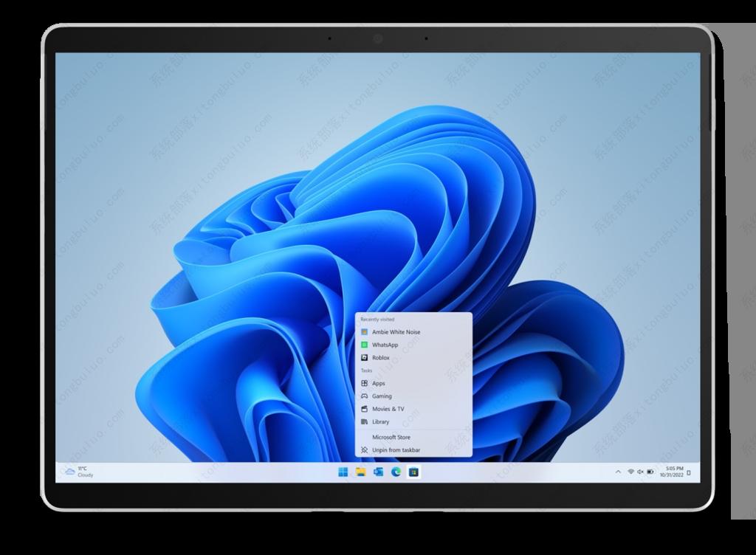This screenshot has width=756, height=555.
Task: Open Library from the jump list
Action: coord(380,421)
